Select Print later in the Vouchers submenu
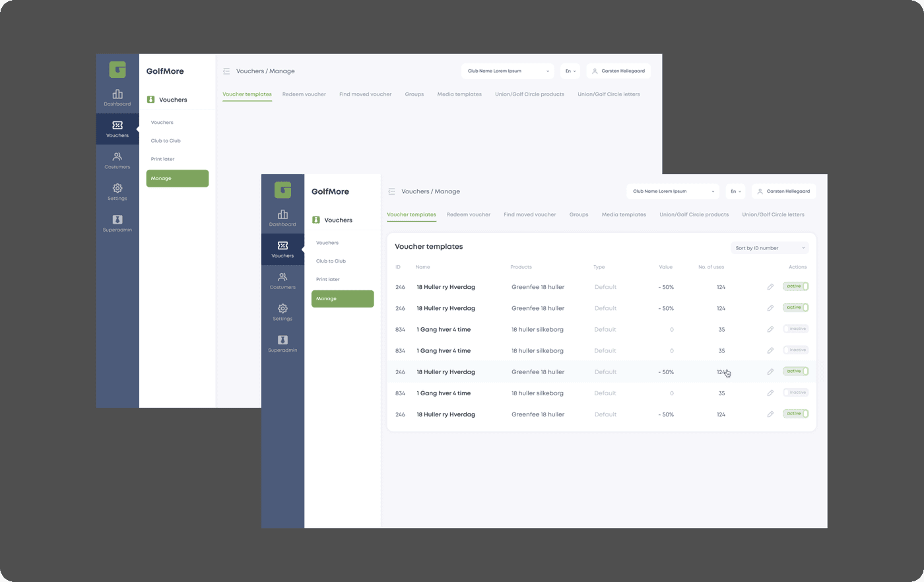This screenshot has width=924, height=582. coord(328,278)
